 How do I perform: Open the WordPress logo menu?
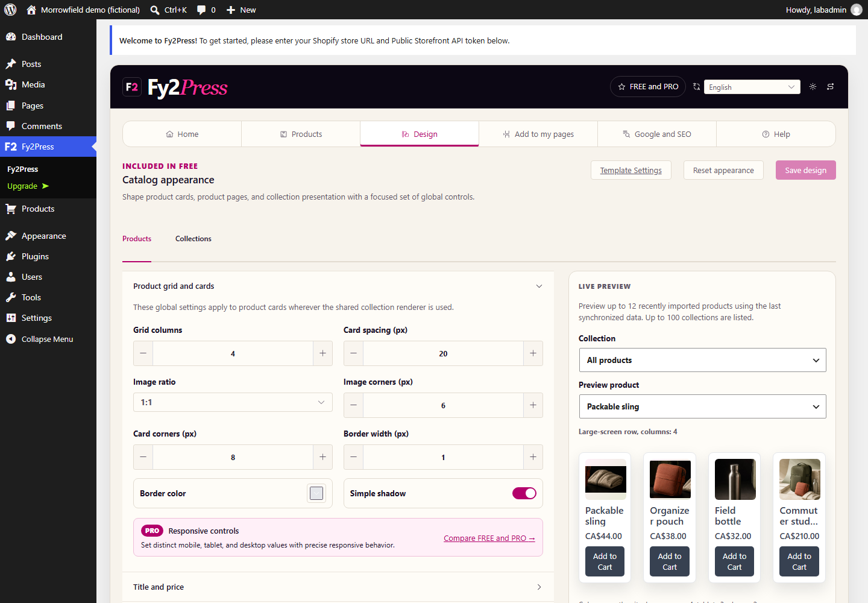10,10
